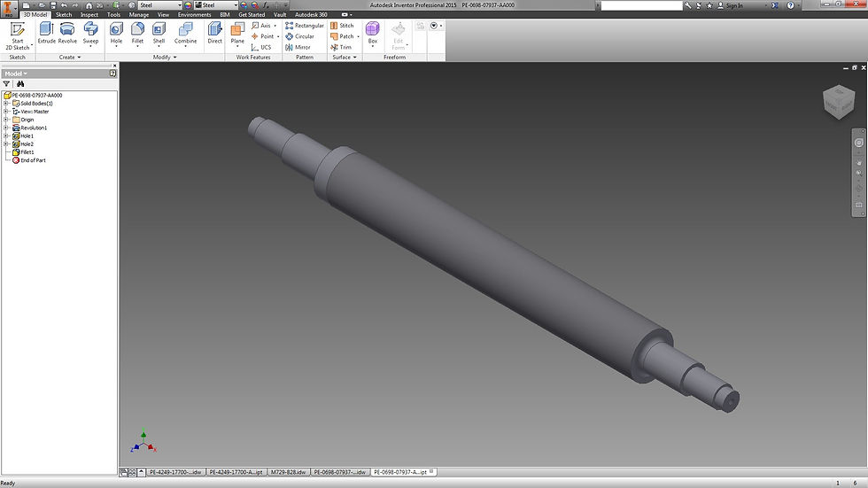Switch to the Inspect ribbon tab
The width and height of the screenshot is (868, 488).
pyautogui.click(x=89, y=14)
